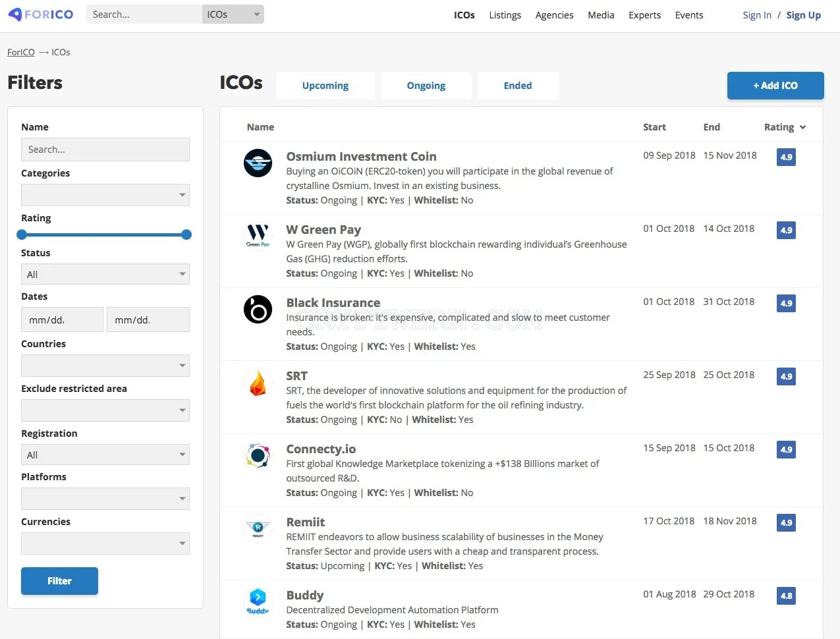Open the Currencies dropdown
Image resolution: width=840 pixels, height=639 pixels.
[105, 543]
